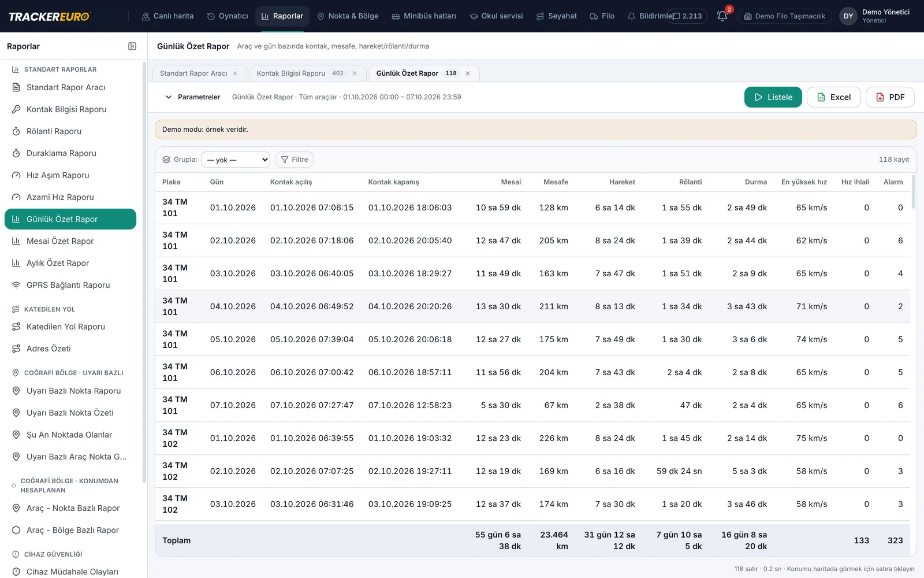Open GPRS Bağlantı Raporu
Image resolution: width=924 pixels, height=578 pixels.
pyautogui.click(x=70, y=285)
